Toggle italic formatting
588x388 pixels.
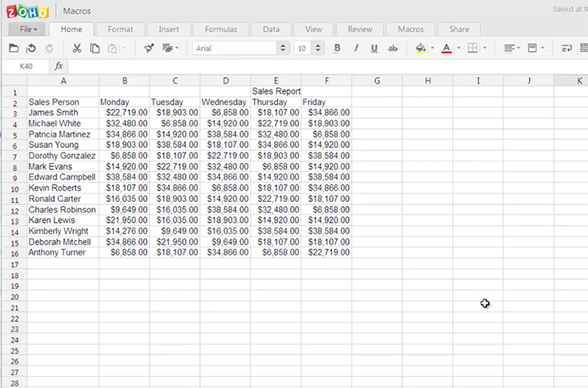point(355,48)
